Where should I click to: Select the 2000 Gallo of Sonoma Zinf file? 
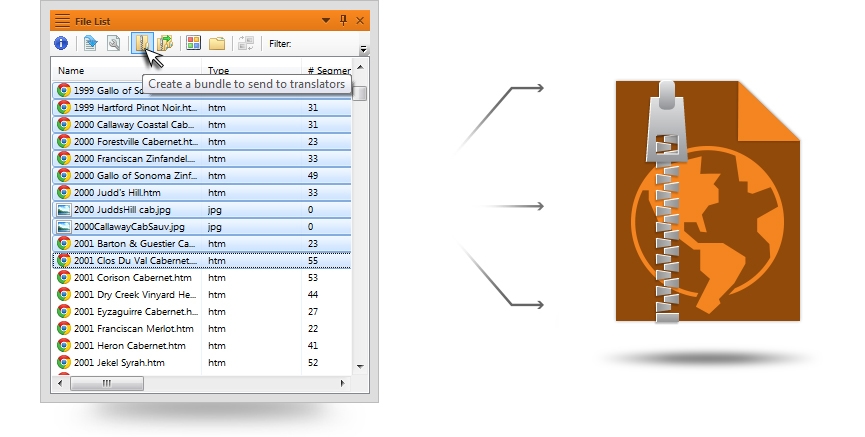pyautogui.click(x=202, y=175)
